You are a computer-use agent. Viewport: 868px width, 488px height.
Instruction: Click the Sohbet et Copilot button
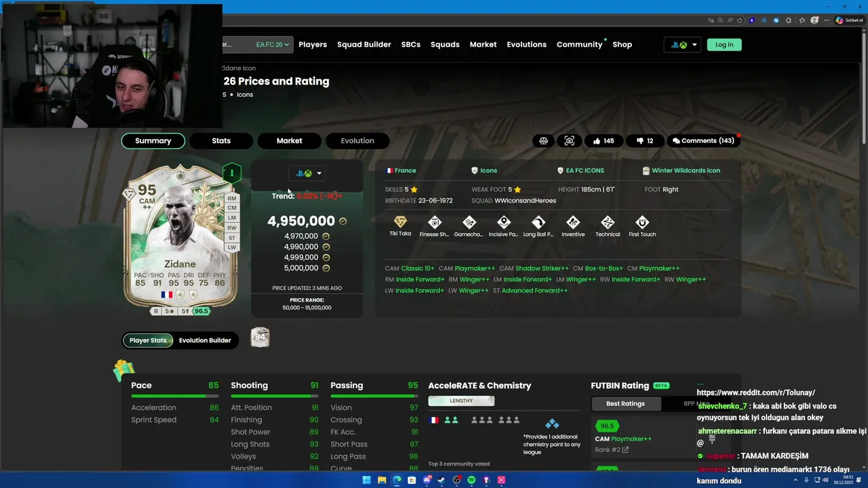pyautogui.click(x=849, y=20)
